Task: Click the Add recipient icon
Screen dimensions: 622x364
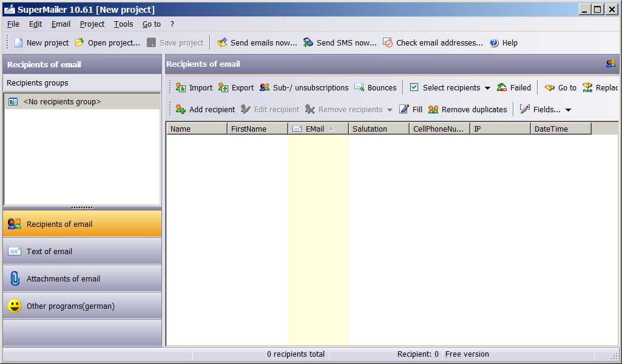Action: [181, 110]
